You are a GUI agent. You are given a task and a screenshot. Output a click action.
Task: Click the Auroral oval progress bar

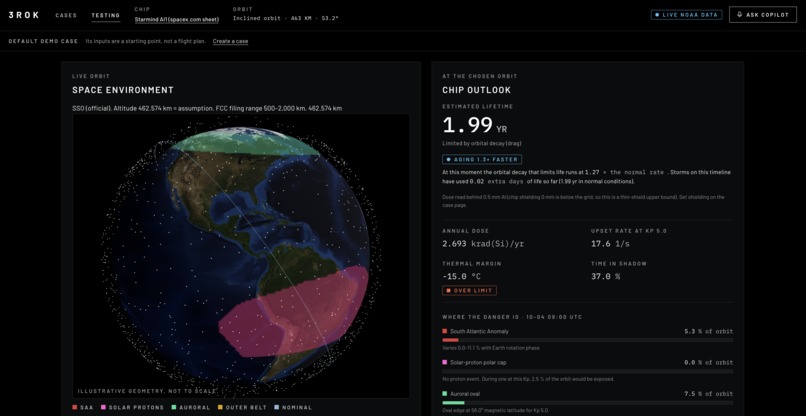point(588,403)
